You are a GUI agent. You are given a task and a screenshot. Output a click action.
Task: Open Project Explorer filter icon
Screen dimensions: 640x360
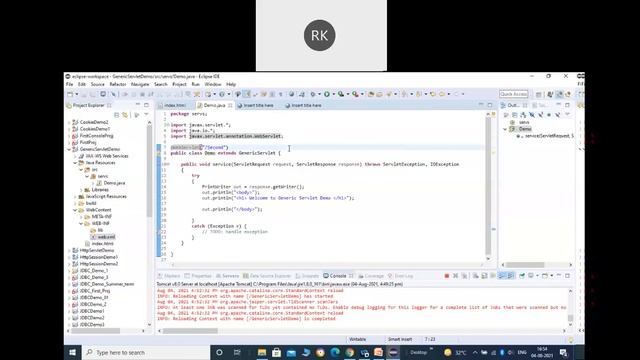tap(137, 115)
